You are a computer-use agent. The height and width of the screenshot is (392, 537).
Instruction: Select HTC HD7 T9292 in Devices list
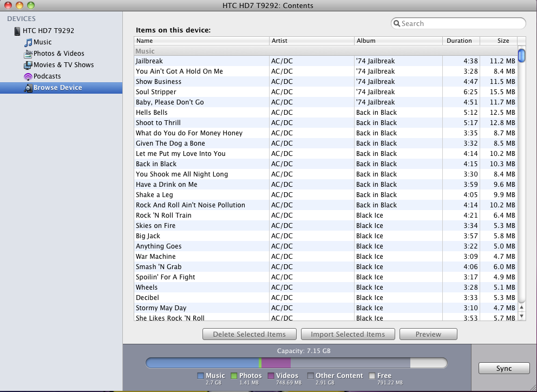point(48,30)
